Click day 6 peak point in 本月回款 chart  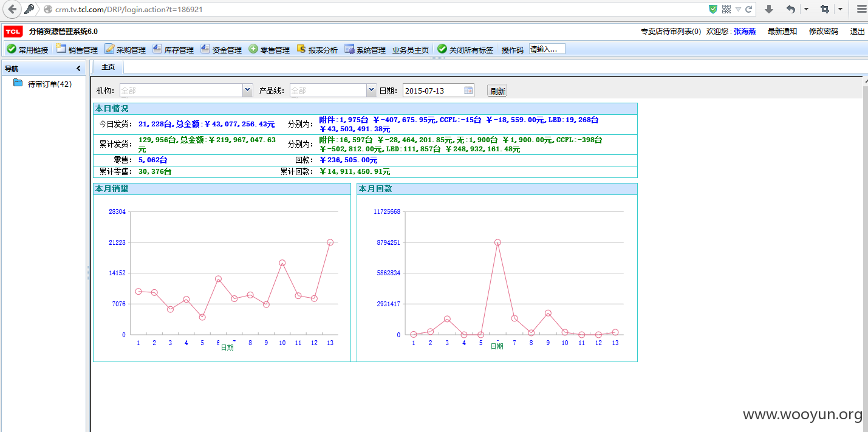click(497, 242)
